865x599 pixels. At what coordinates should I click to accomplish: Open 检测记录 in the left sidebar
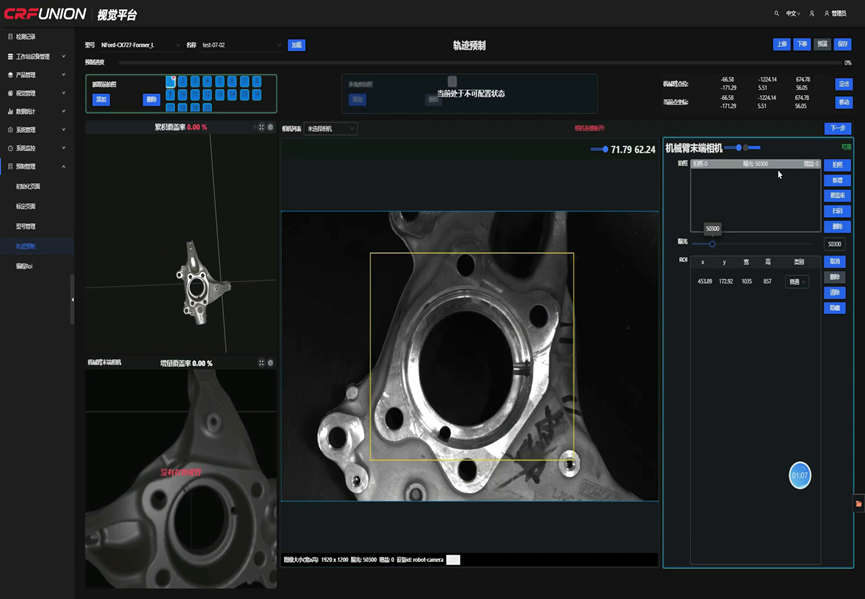pyautogui.click(x=26, y=37)
